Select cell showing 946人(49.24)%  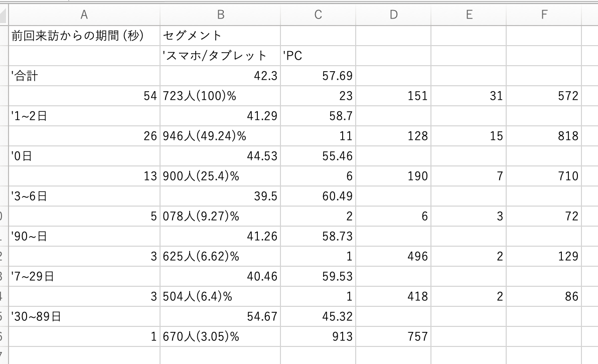(x=220, y=136)
